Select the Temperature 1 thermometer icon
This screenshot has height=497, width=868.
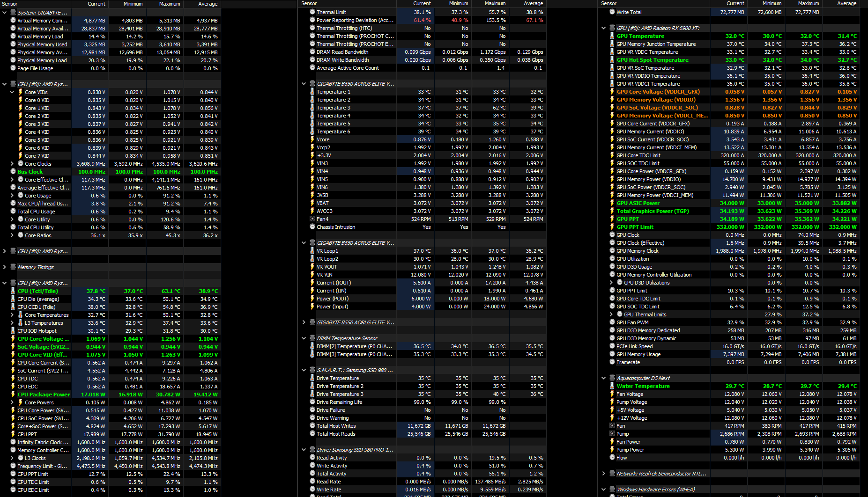(x=312, y=92)
